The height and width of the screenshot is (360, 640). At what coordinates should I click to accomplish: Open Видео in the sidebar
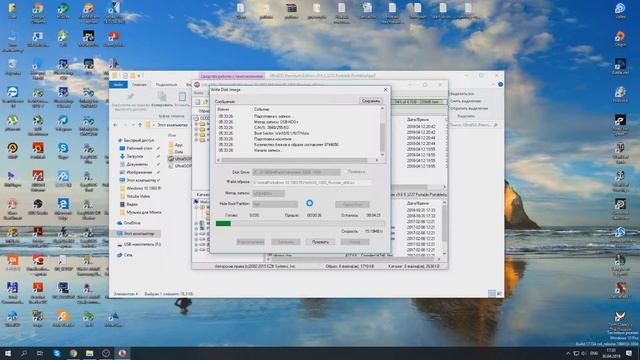[129, 204]
